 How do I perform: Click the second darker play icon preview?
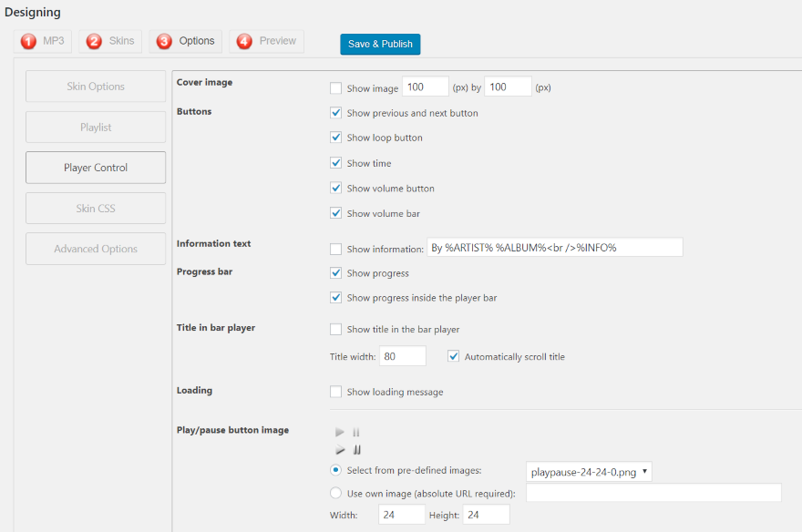click(340, 450)
